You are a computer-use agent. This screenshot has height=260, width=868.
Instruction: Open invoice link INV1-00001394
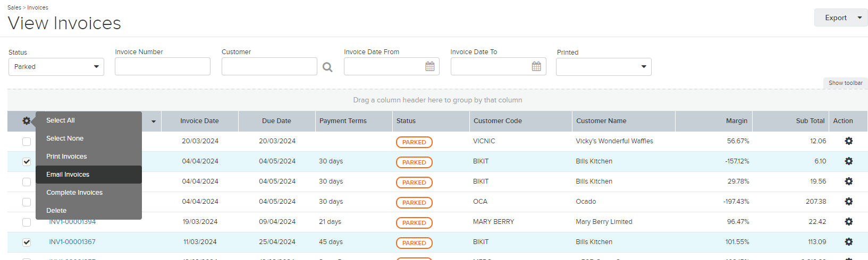click(x=72, y=222)
